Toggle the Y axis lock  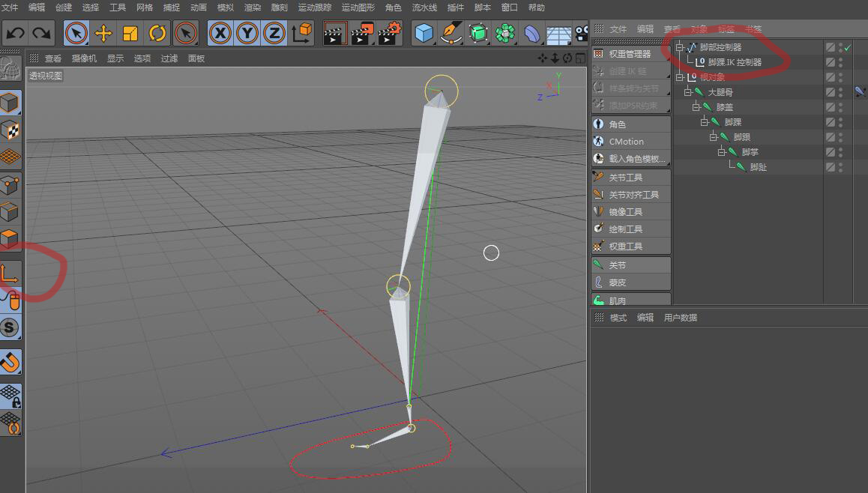247,33
